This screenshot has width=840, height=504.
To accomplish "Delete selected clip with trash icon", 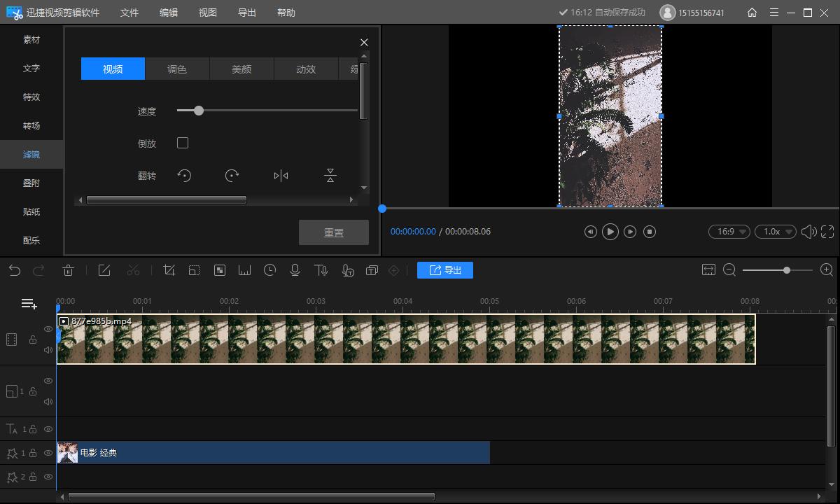I will point(69,270).
